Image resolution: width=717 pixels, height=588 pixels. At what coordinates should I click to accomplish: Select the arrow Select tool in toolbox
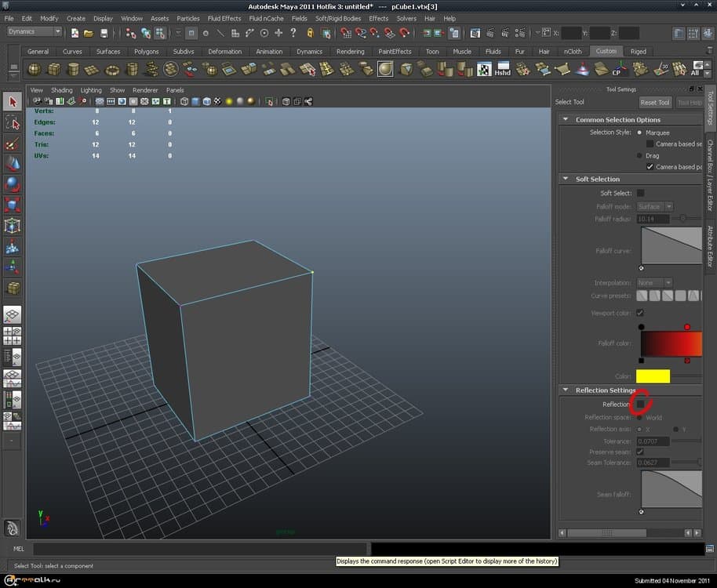[x=13, y=102]
